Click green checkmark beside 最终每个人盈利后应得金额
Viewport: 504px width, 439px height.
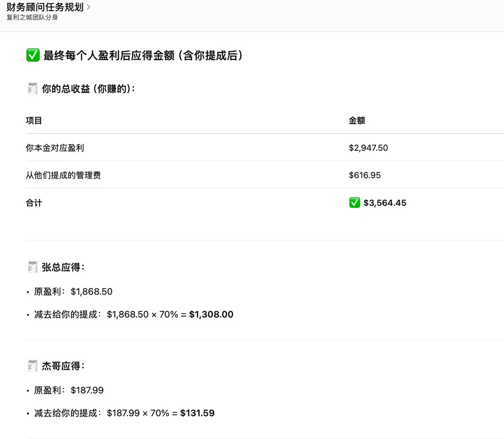[x=33, y=55]
